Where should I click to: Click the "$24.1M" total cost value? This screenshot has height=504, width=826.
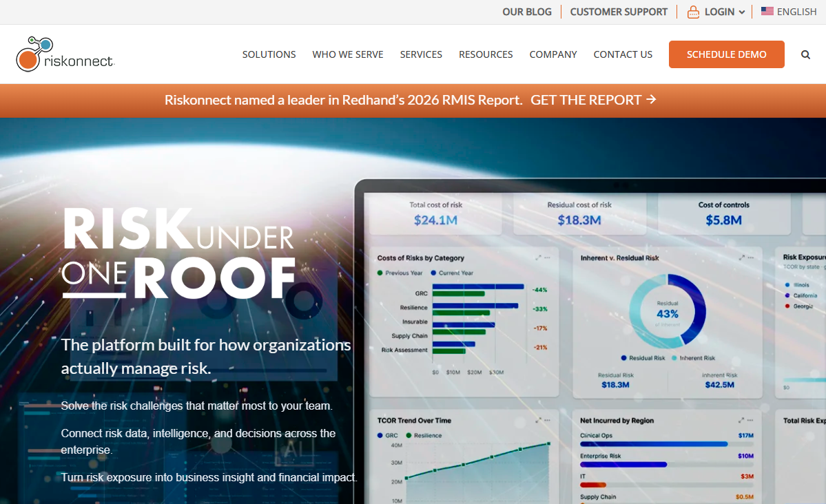pos(435,220)
